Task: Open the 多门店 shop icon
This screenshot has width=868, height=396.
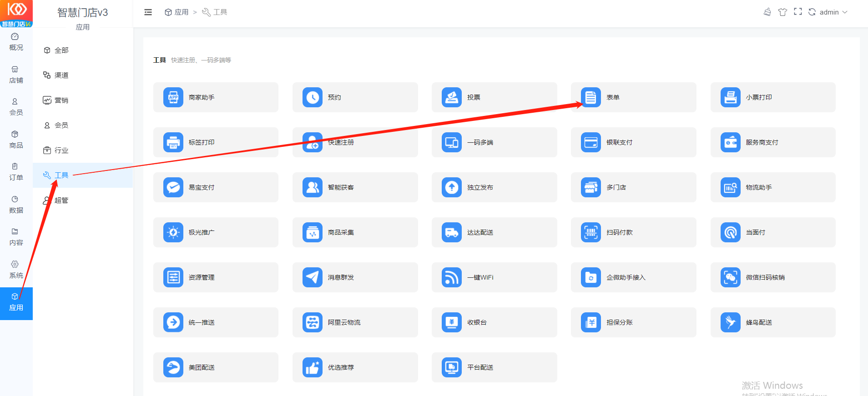Action: click(x=591, y=187)
